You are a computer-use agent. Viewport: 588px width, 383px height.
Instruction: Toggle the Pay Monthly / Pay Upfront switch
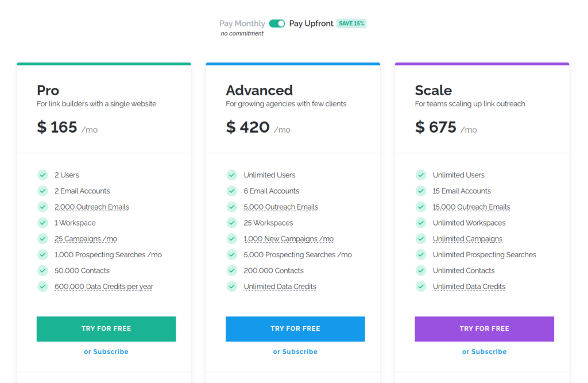[277, 24]
